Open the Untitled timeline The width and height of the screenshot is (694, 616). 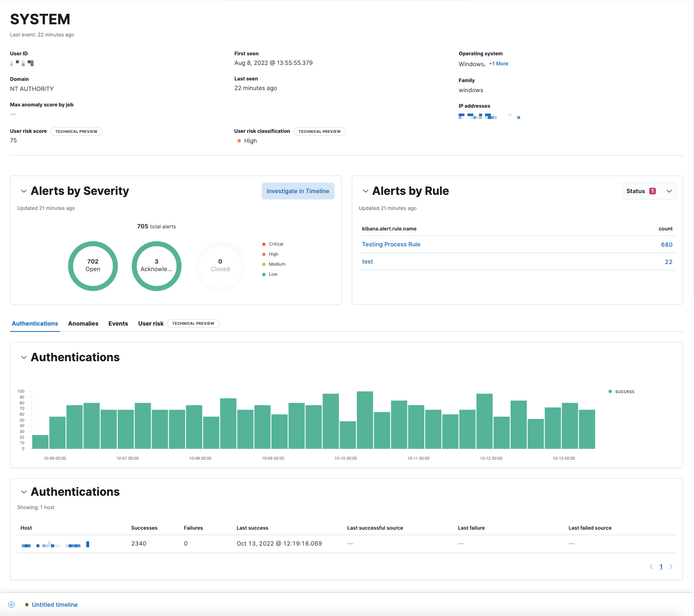tap(54, 605)
